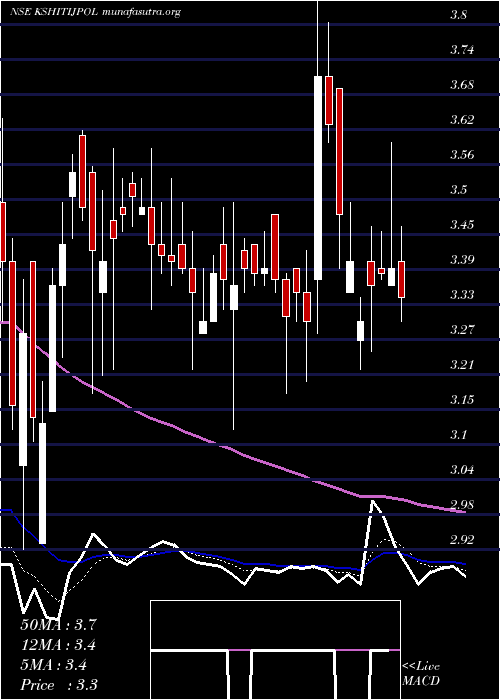The width and height of the screenshot is (500, 700).
Task: Click the 12MA : 3.4 readout
Action: 58,645
